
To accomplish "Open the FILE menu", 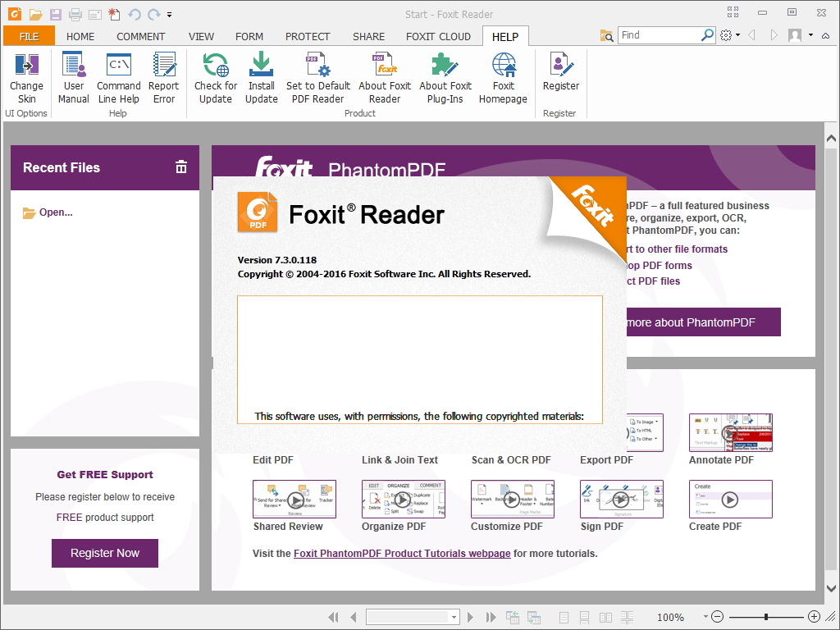I will (x=29, y=36).
